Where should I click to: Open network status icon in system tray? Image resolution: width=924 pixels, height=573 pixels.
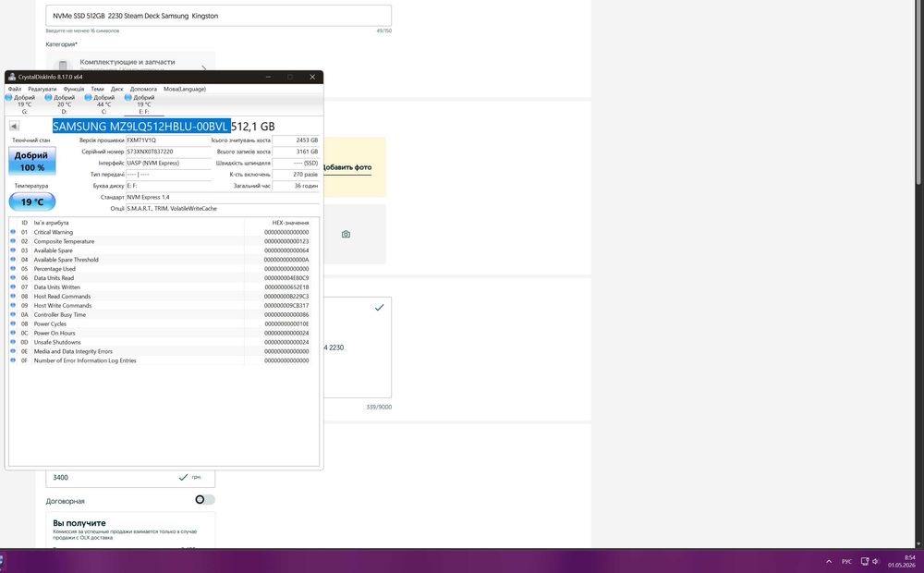click(865, 561)
